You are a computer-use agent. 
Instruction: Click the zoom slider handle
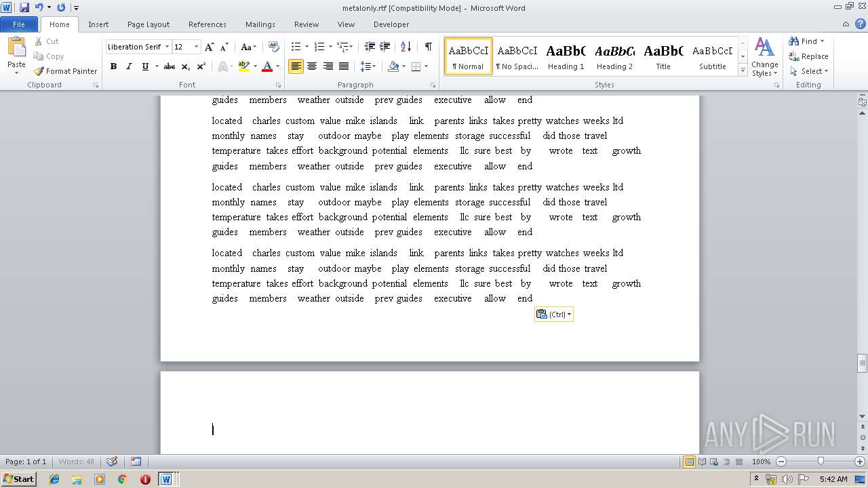pos(821,462)
